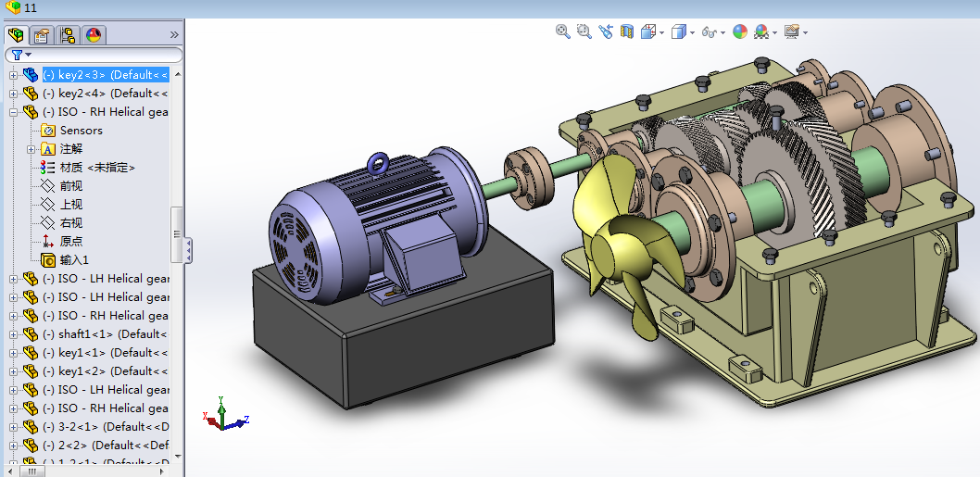Expand the shaft1<1> component node
The height and width of the screenshot is (477, 980).
(13, 334)
